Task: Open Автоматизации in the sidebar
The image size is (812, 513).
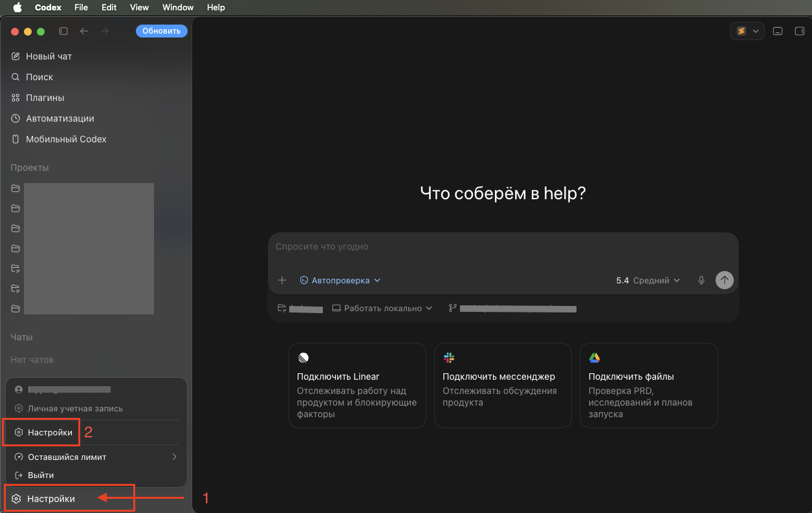Action: click(x=96, y=118)
